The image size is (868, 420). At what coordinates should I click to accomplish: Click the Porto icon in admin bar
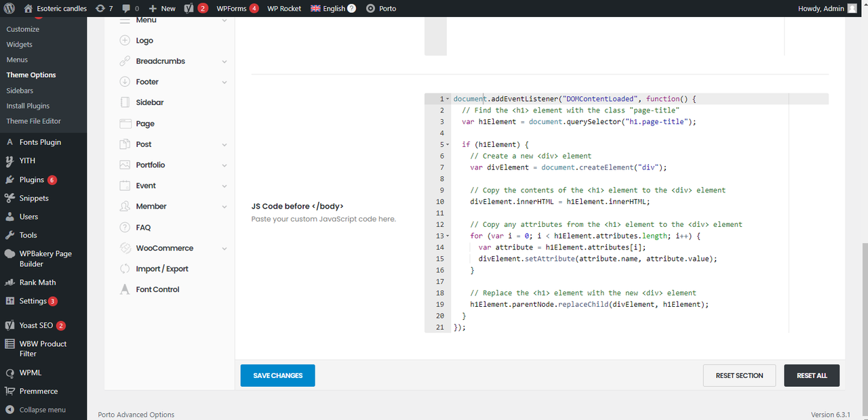click(x=370, y=8)
